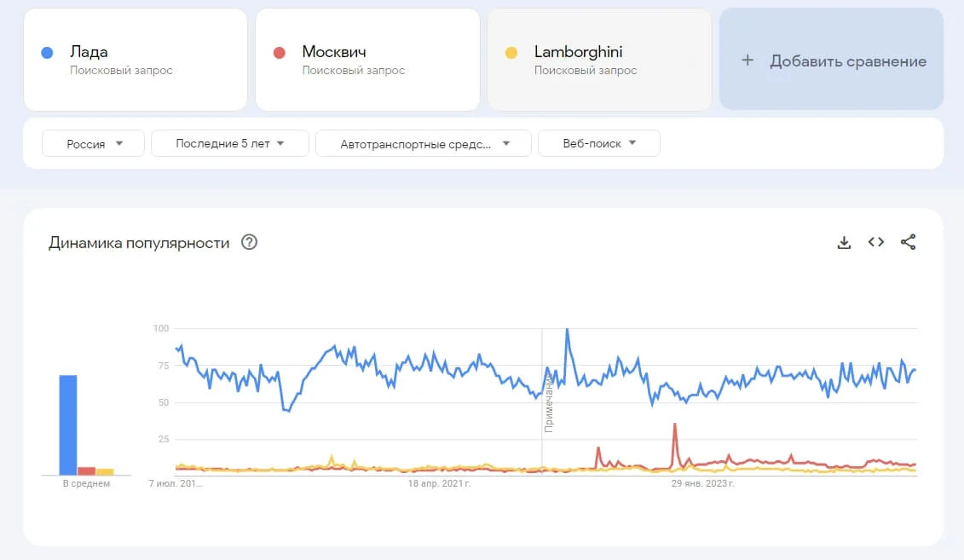Viewport: 964px width, 560px height.
Task: Expand the Последние 5 лет time range
Action: pos(230,144)
